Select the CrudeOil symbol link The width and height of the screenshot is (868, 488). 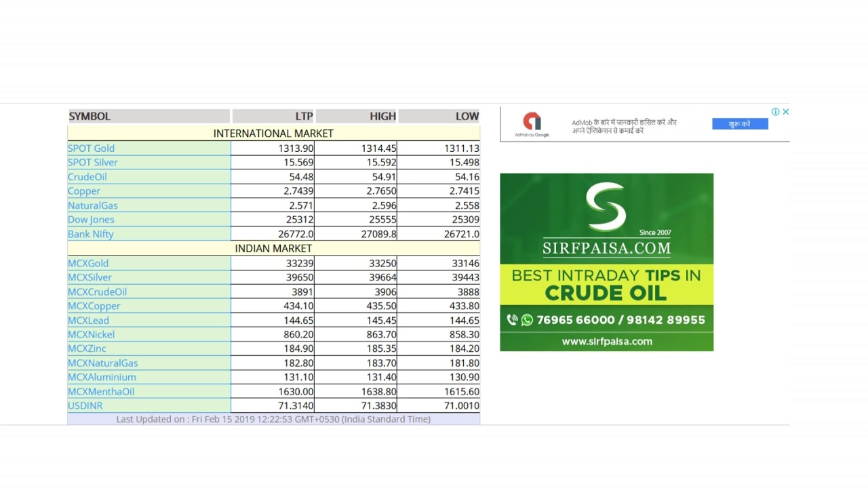pos(87,177)
